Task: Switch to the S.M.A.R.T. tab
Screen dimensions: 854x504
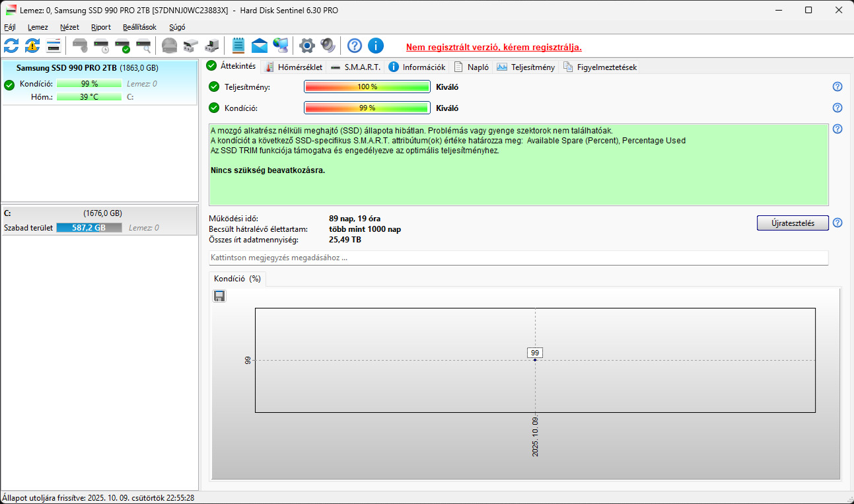Action: [355, 67]
